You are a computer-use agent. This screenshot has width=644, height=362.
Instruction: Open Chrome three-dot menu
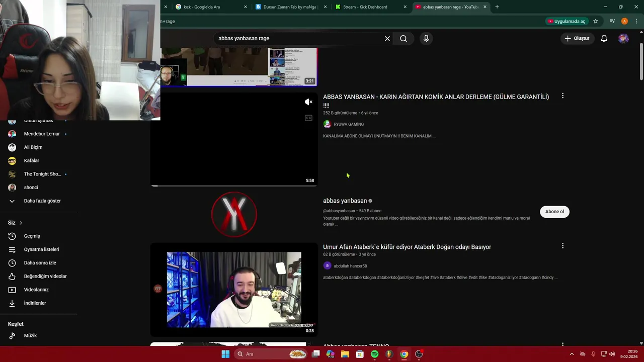point(636,21)
